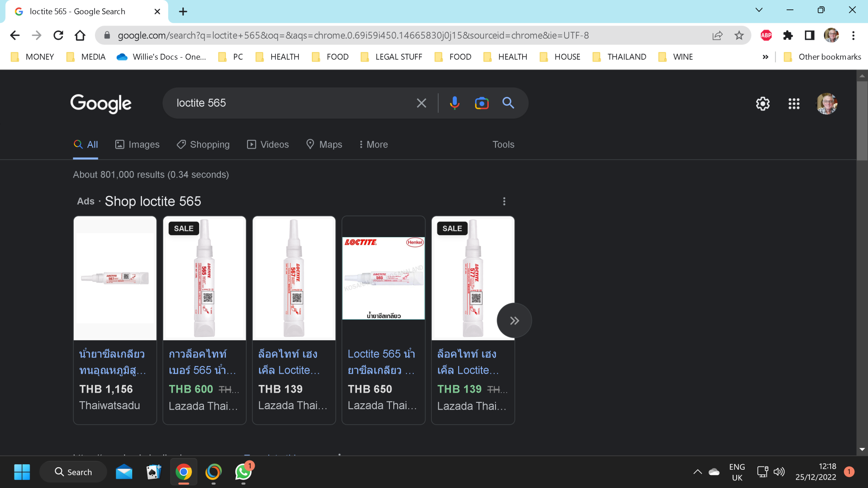
Task: Open the Extensions puzzle menu
Action: coord(788,36)
